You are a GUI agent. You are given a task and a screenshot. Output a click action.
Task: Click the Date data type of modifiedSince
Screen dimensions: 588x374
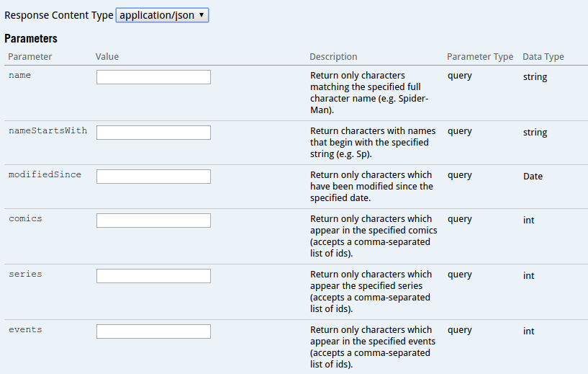click(533, 176)
